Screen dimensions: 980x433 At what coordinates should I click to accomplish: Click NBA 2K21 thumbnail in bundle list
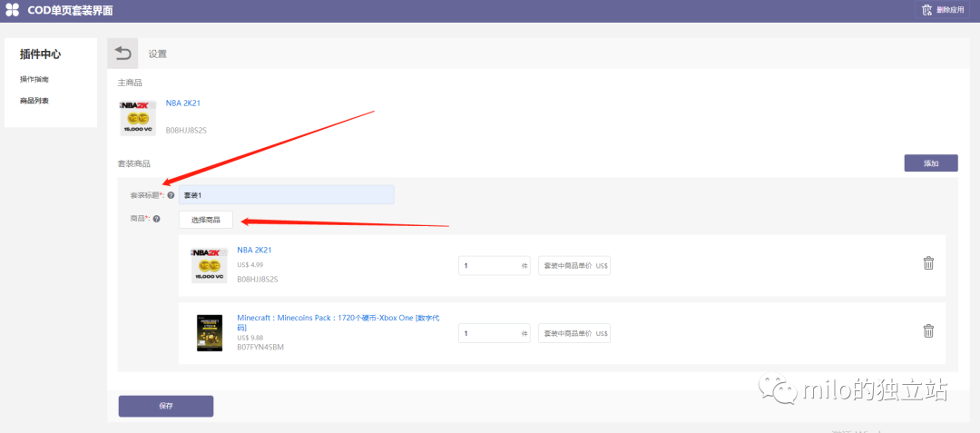210,265
